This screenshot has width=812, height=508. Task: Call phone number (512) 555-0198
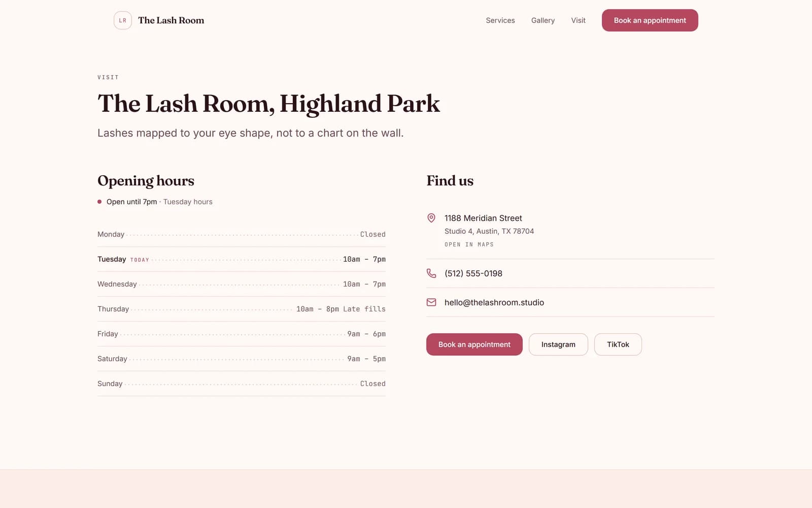[473, 273]
